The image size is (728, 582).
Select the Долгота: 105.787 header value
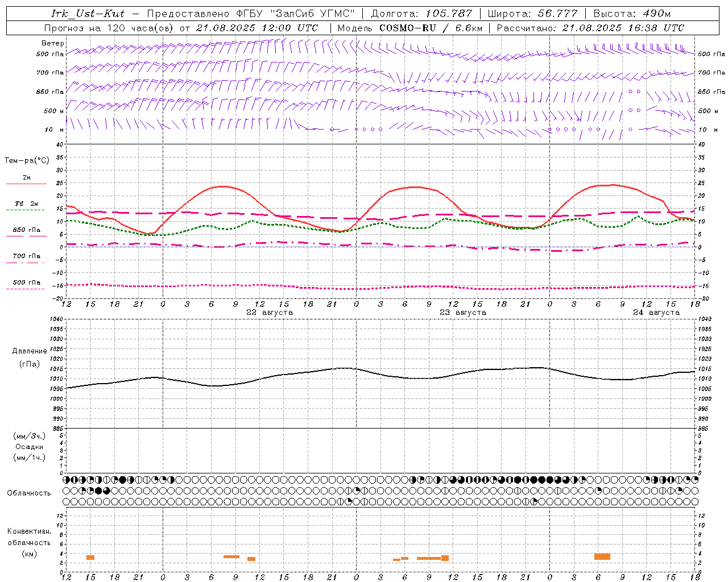[x=422, y=14]
